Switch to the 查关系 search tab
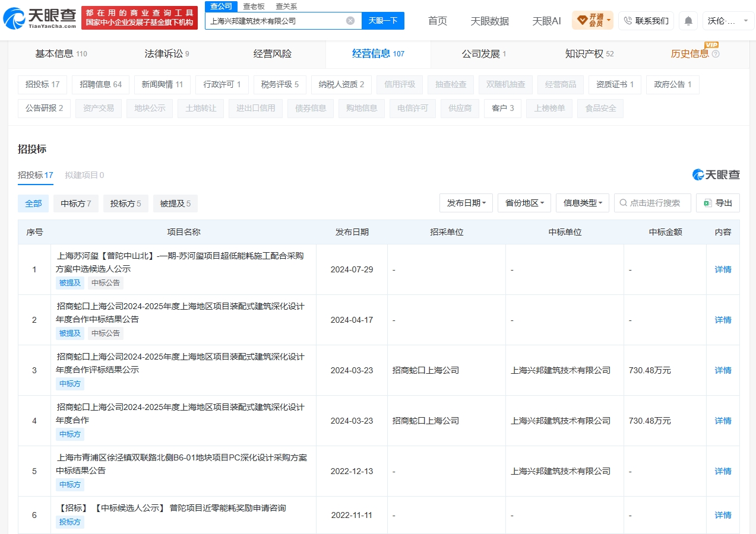The height and width of the screenshot is (534, 756). [286, 7]
